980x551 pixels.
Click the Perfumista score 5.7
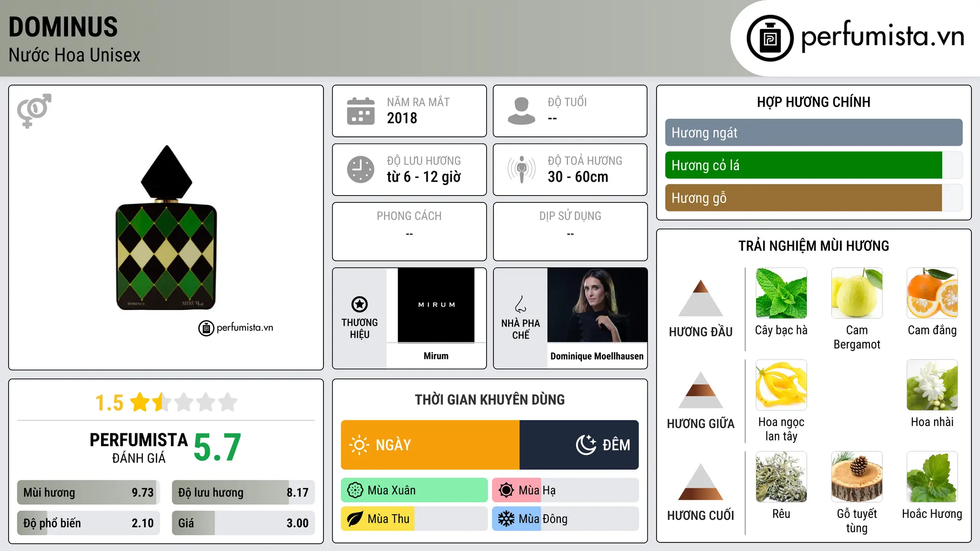(217, 448)
